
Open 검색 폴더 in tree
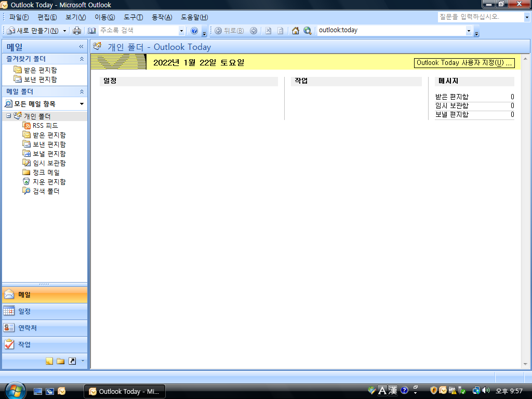point(46,191)
